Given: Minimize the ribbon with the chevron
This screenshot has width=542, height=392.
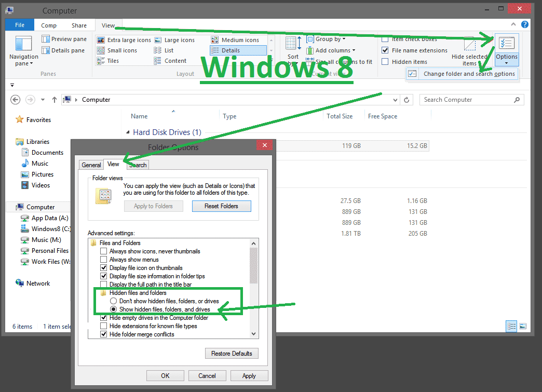Looking at the screenshot, I should click(513, 24).
